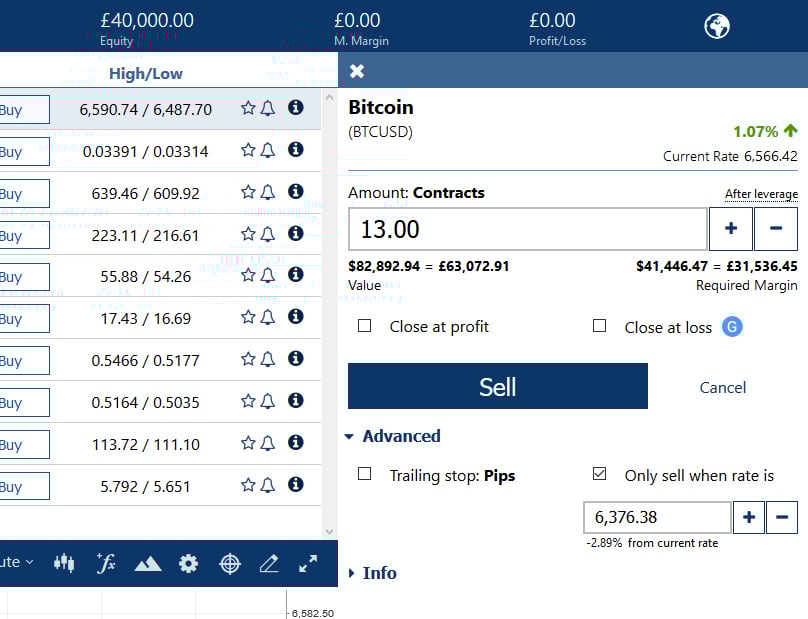Click the guaranteed stop G badge
Image resolution: width=808 pixels, height=619 pixels.
(732, 327)
